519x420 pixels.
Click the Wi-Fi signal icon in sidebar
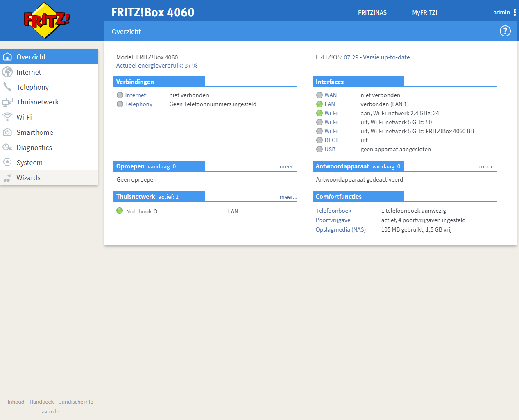[7, 117]
